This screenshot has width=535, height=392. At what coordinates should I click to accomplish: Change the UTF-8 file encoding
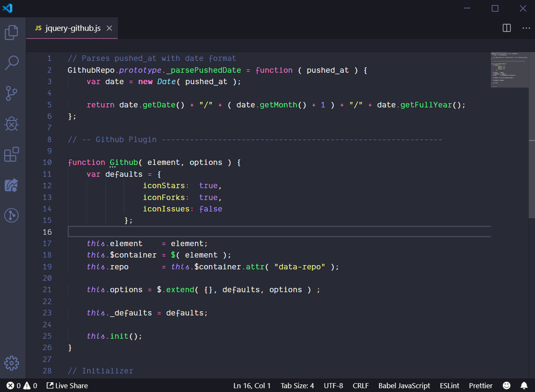pos(333,385)
